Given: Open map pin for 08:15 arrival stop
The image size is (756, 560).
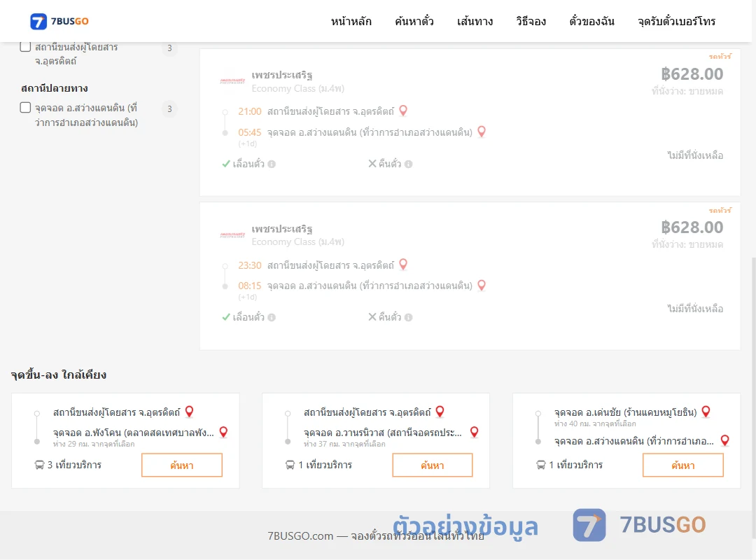Looking at the screenshot, I should coord(481,285).
